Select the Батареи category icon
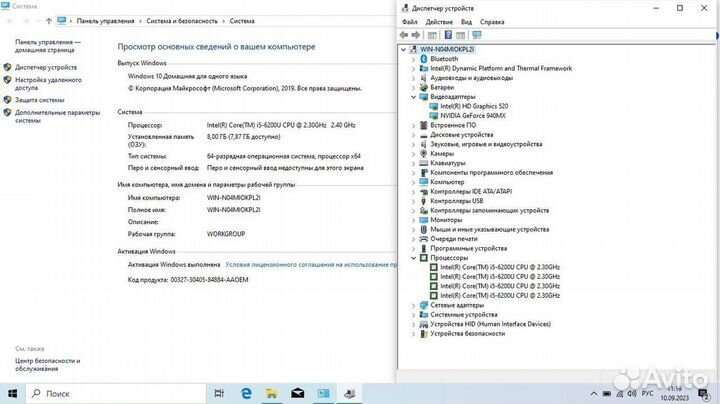 (x=424, y=87)
